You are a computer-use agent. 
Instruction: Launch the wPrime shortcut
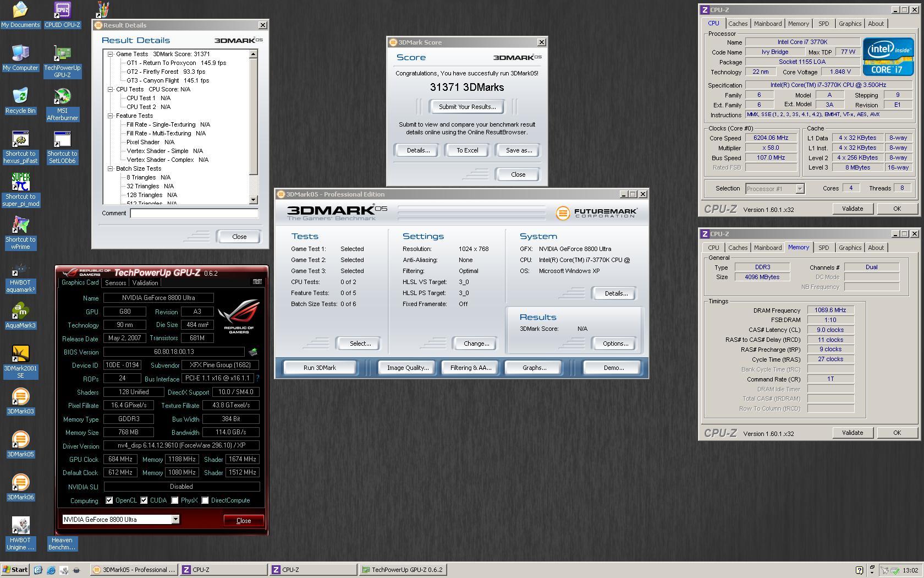20,233
